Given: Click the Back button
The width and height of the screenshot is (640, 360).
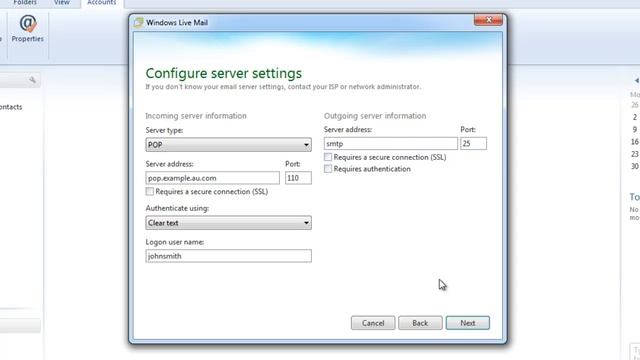Looking at the screenshot, I should tap(420, 323).
